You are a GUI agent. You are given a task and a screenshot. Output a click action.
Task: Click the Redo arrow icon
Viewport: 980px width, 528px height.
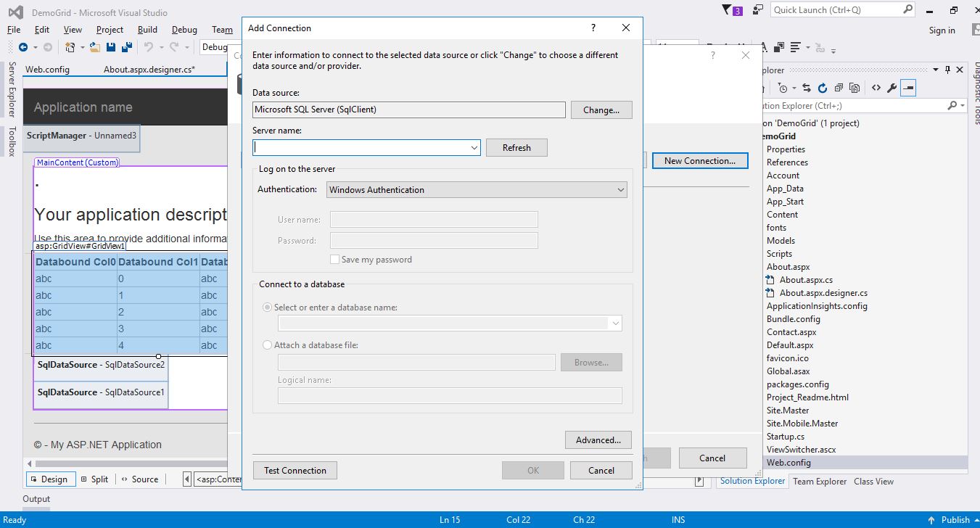click(173, 47)
